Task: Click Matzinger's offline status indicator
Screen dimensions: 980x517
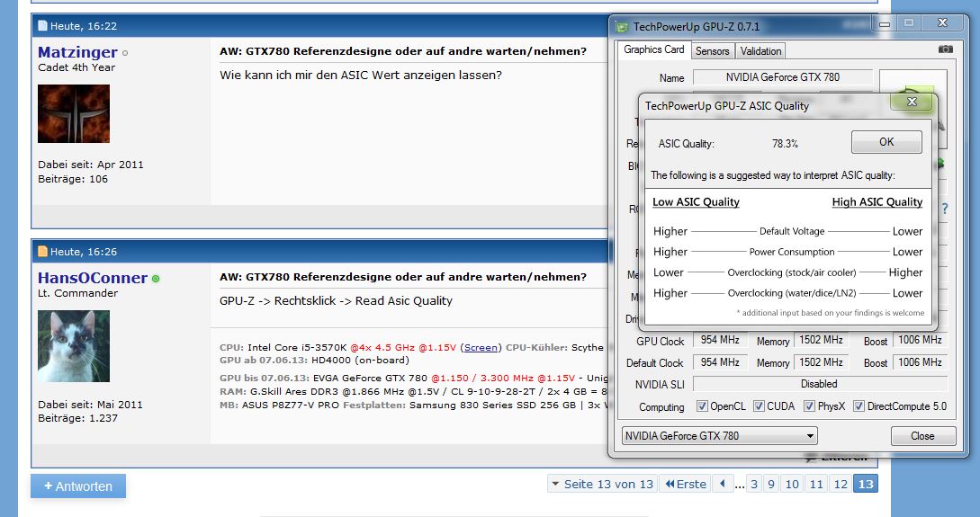Action: pos(125,53)
